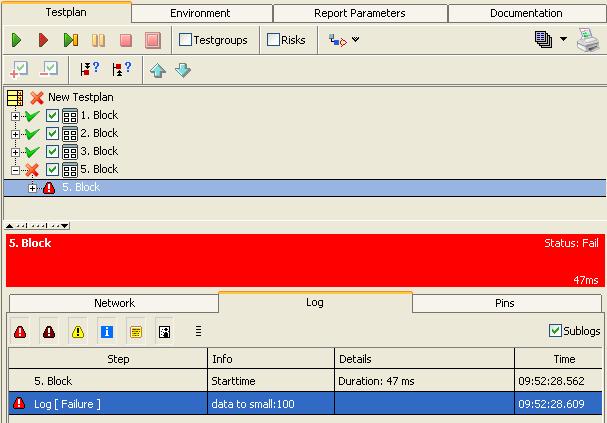Viewport: 607px width, 423px height.
Task: Click the orange Pause button
Action: 98,40
